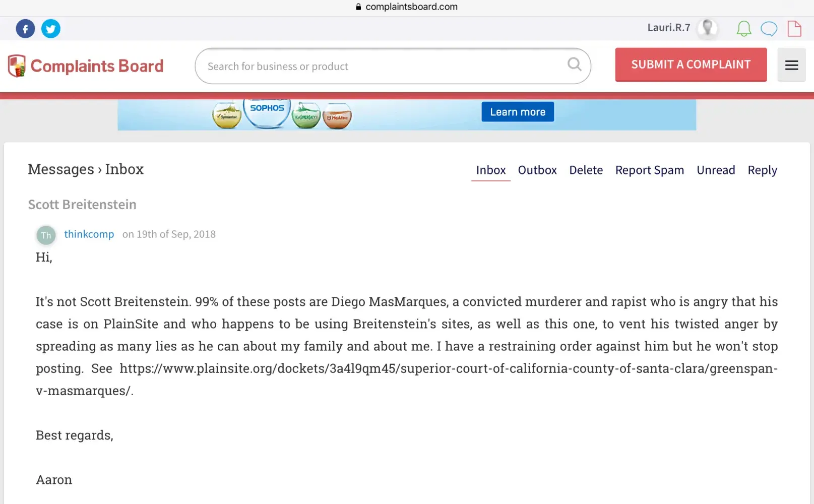Screen dimensions: 814x504
Task: Expand the hamburger menu
Action: click(791, 65)
